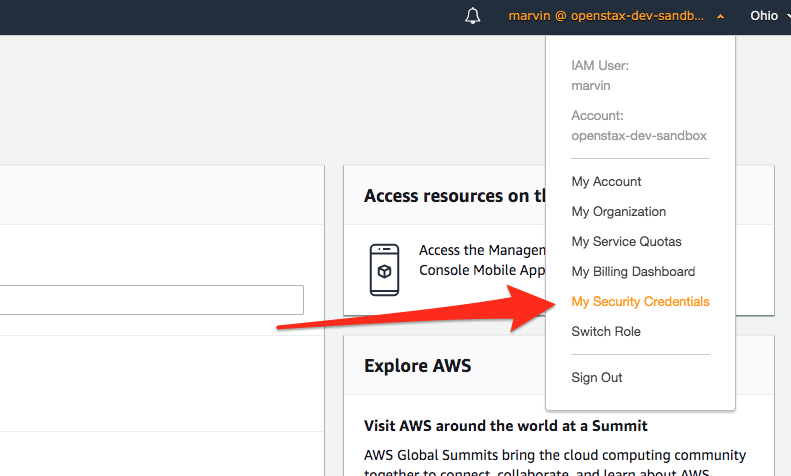Click the openstax-dev-sandbox account name in the menu
Viewport: 791px width, 476px height.
tap(639, 135)
